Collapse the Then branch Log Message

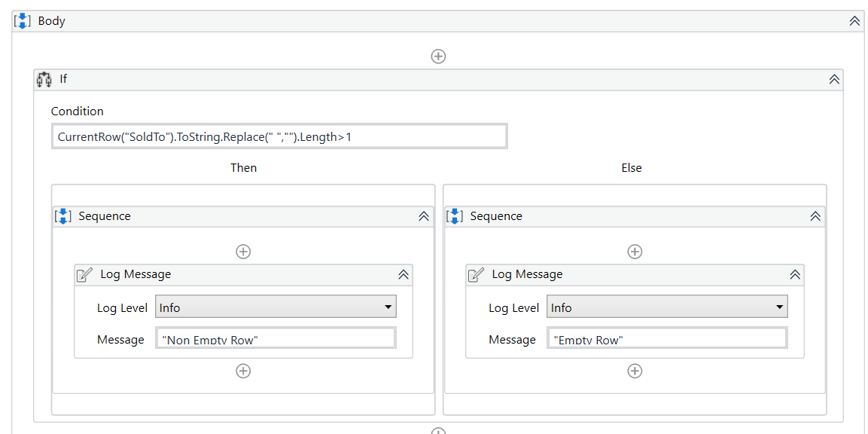(404, 275)
